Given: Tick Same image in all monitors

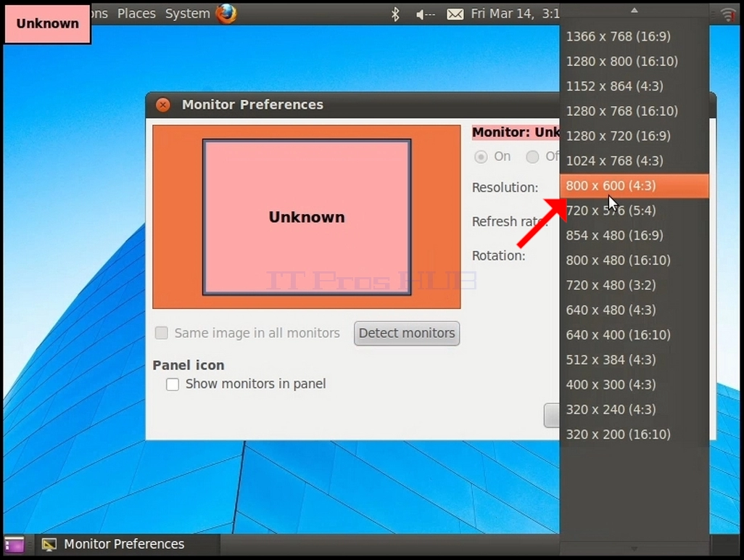Looking at the screenshot, I should 161,333.
